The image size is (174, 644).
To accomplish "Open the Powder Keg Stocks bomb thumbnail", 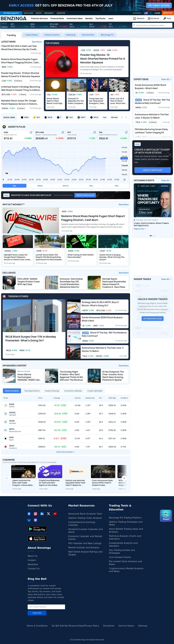I will click(62, 62).
